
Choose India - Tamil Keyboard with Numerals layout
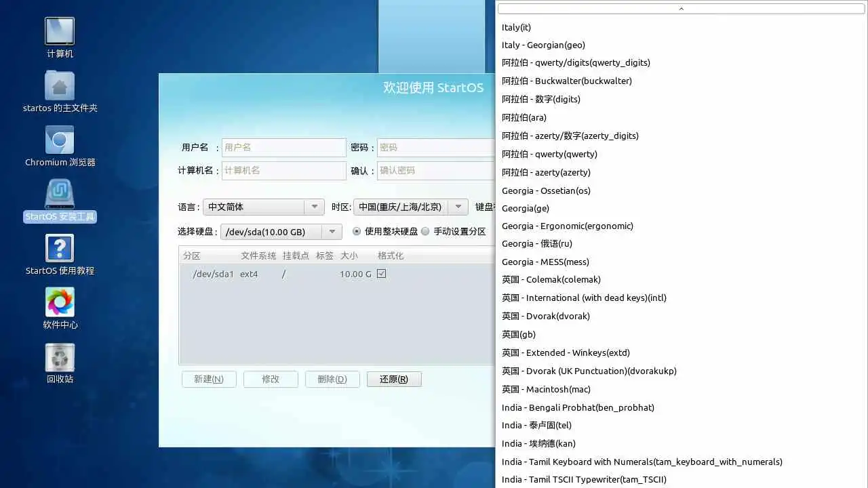[x=682, y=462]
